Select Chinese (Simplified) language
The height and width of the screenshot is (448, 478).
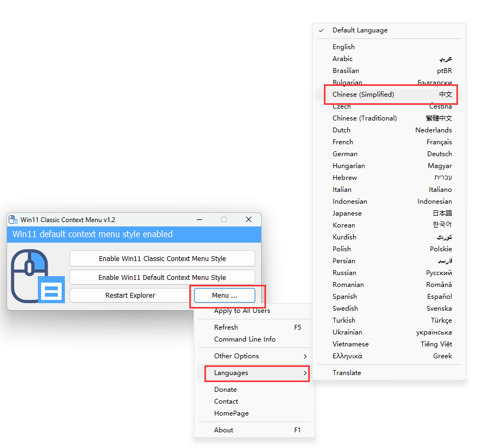(389, 95)
